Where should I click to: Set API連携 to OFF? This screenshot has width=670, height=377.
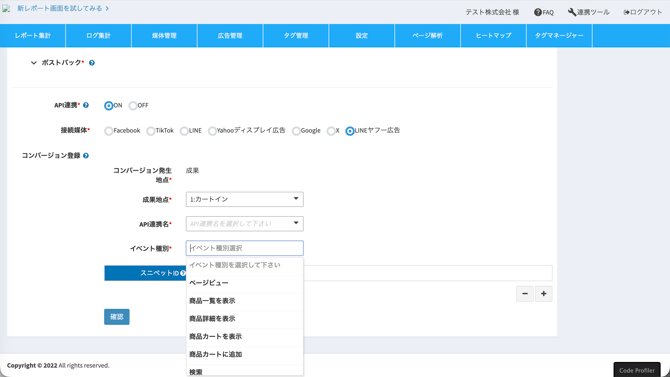coord(133,106)
